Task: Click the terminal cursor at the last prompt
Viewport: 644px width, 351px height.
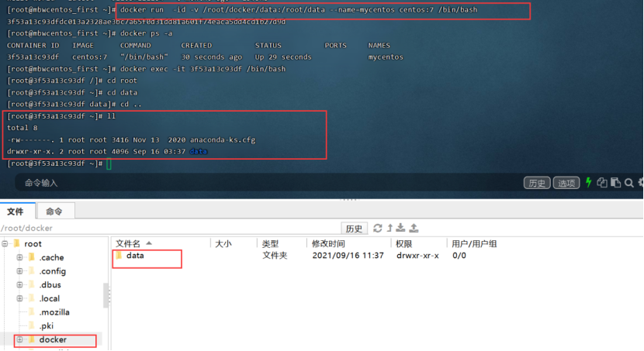Action: [109, 163]
